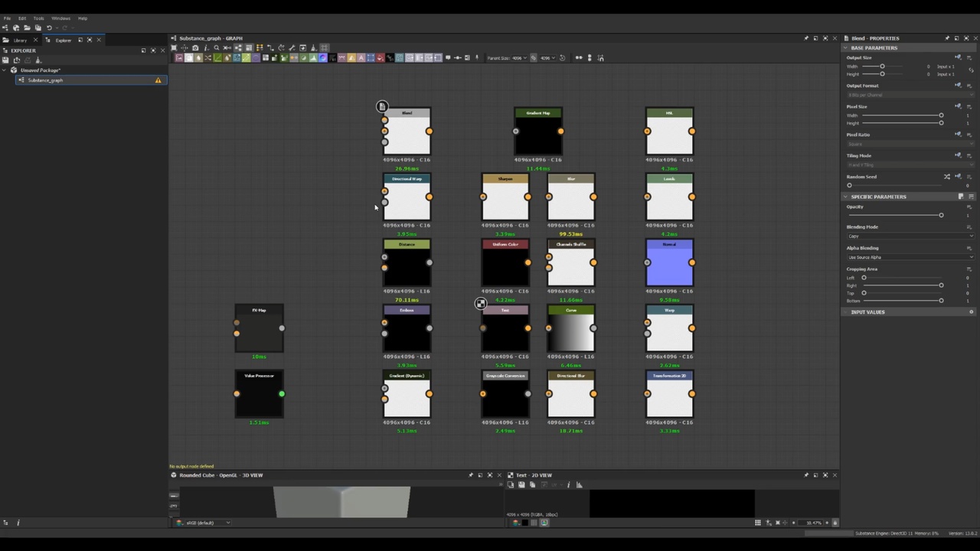This screenshot has width=980, height=551.
Task: Open the Edit menu
Action: 22,18
